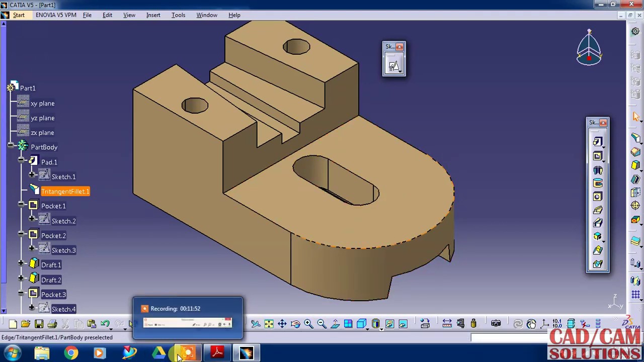Screen dimensions: 644x362
Task: Open the gear settings icon at top right
Action: (x=635, y=31)
